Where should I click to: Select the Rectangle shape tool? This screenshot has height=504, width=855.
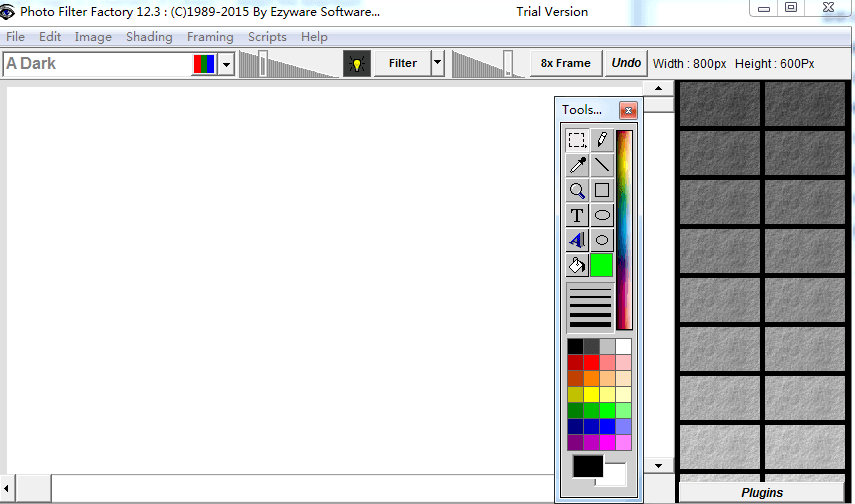click(602, 190)
